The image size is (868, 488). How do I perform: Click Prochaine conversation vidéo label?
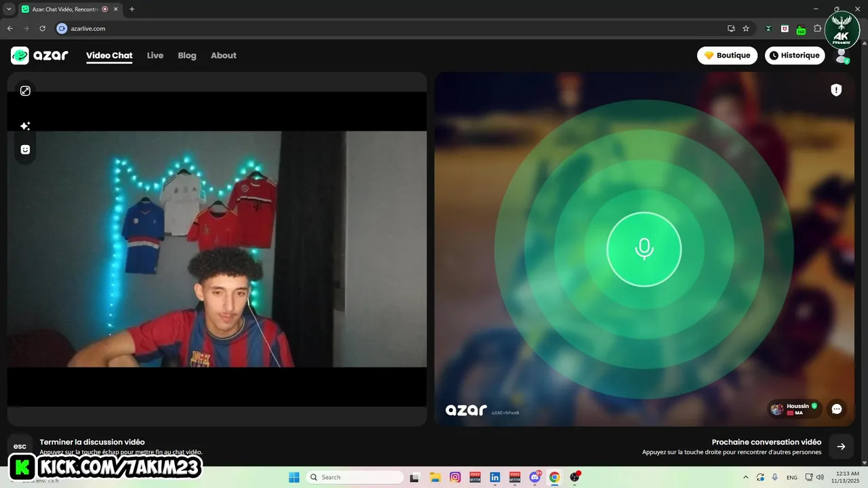[x=766, y=442]
